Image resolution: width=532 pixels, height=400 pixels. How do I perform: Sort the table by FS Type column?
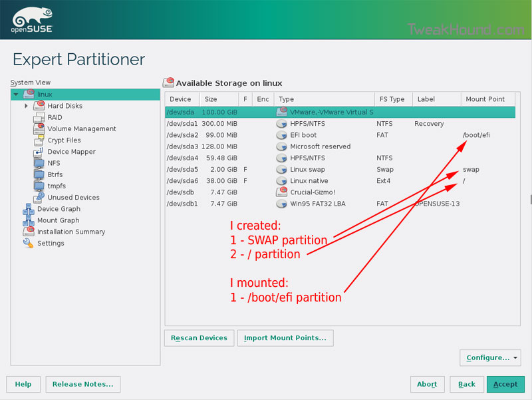coord(394,99)
